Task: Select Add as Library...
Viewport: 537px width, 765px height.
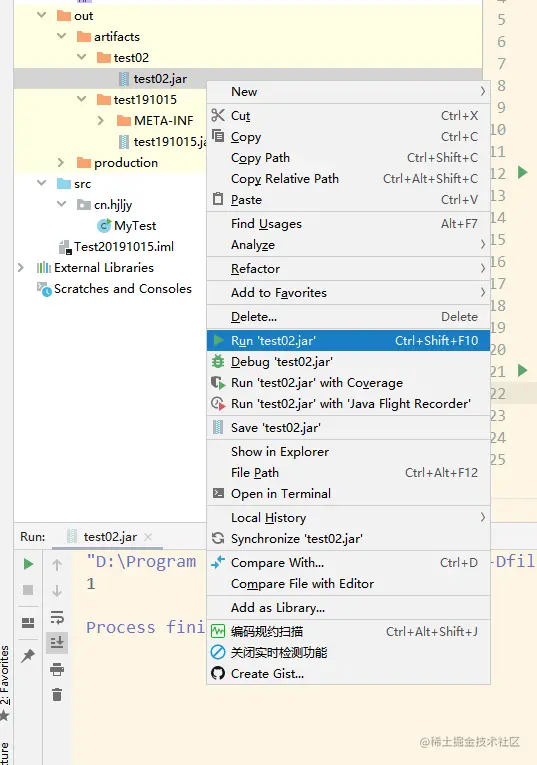Action: click(x=348, y=607)
